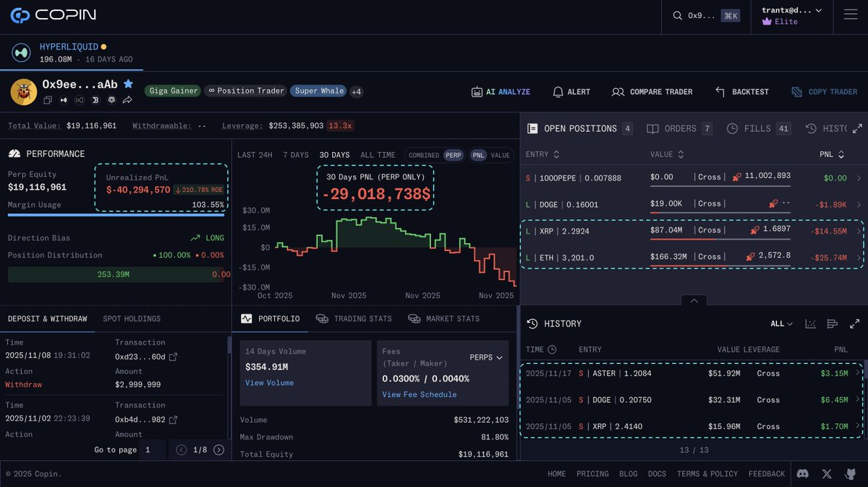Click COMPARE TRADER button

point(652,92)
